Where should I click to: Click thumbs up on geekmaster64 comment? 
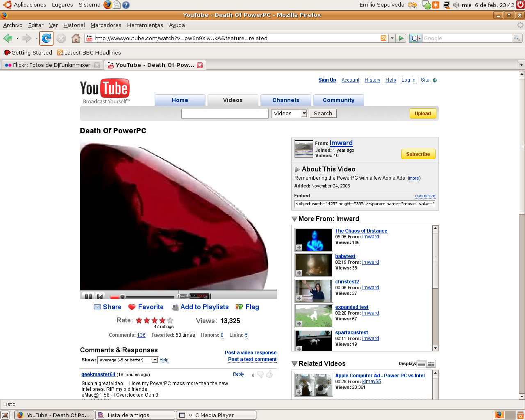pos(269,374)
